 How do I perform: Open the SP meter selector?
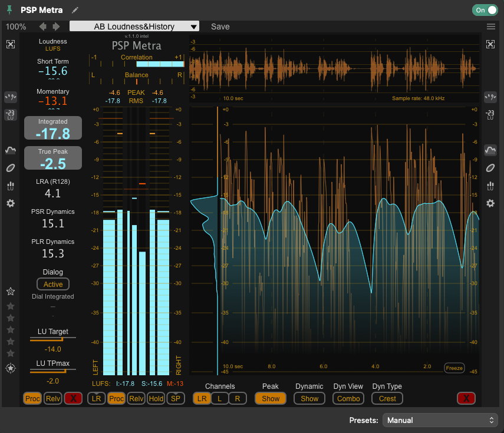[x=176, y=399]
